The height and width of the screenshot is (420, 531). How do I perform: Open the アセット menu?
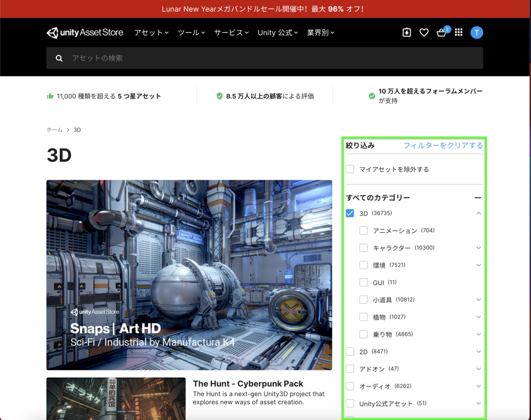[151, 33]
